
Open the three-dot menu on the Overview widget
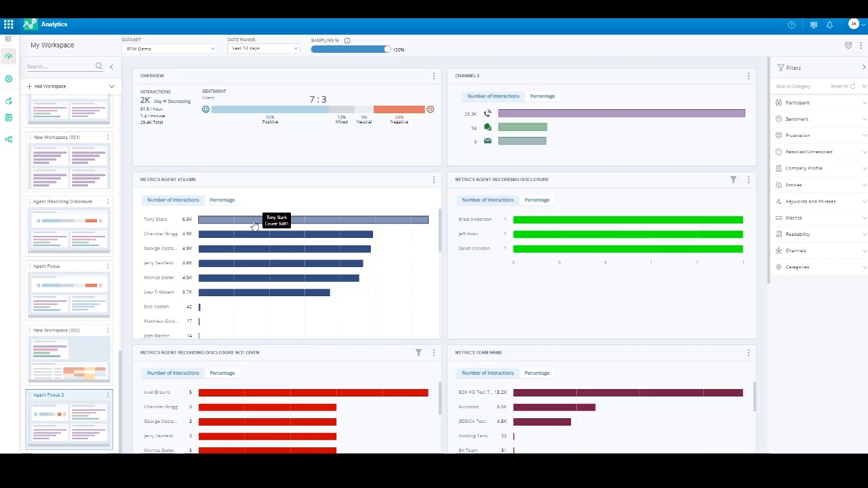click(433, 76)
